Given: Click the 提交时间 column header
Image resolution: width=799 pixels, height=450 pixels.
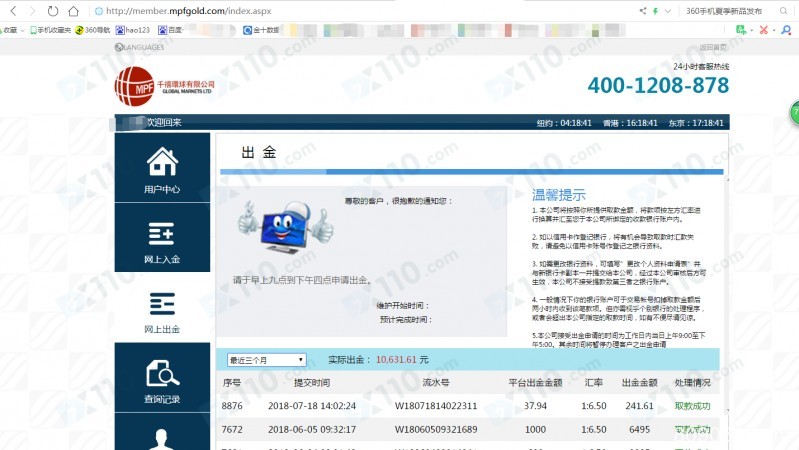Looking at the screenshot, I should tap(312, 382).
